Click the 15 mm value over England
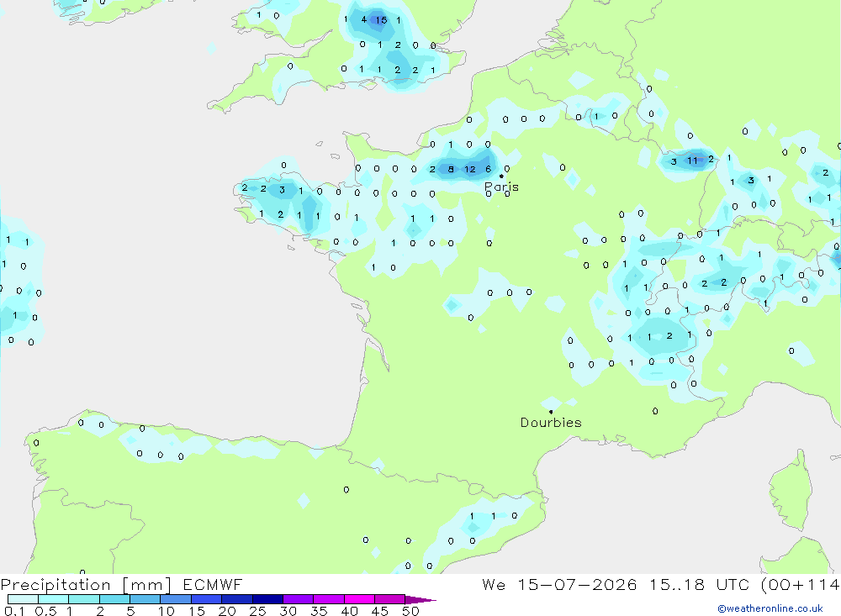The image size is (841, 616). tap(381, 20)
